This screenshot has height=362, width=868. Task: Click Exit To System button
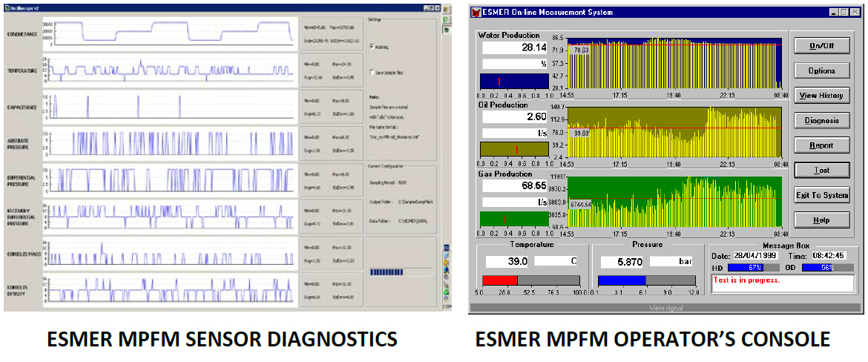pyautogui.click(x=821, y=195)
